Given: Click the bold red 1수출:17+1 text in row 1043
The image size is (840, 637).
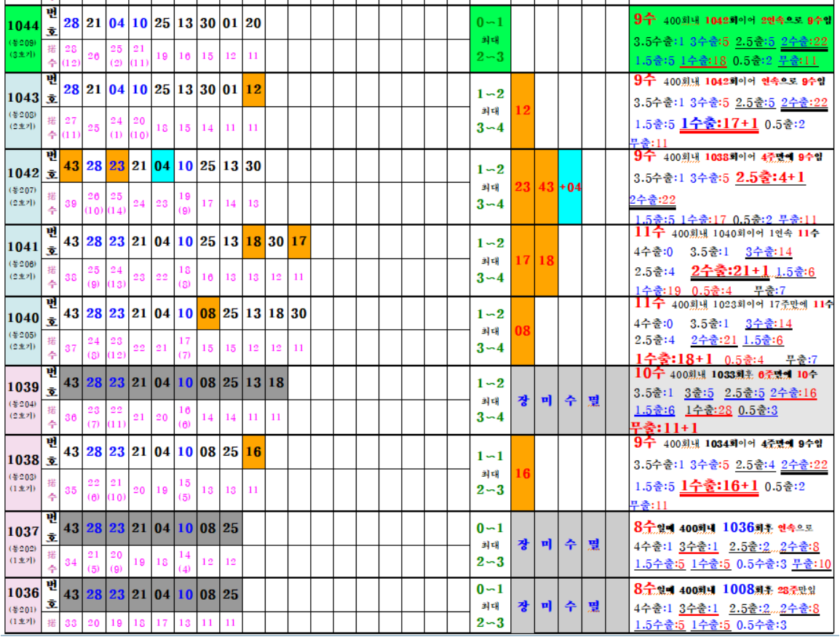Looking at the screenshot, I should (x=718, y=124).
